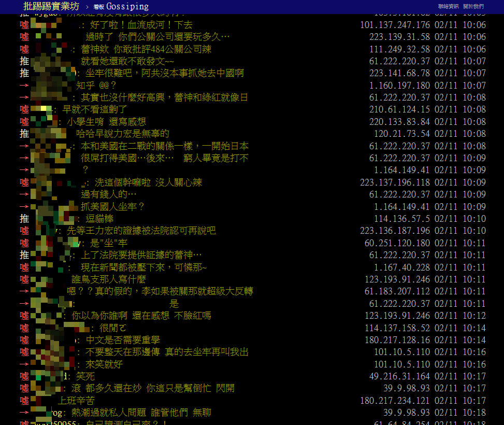Click IP address 60.251.120.180
The height and width of the screenshot is (425, 504).
click(397, 243)
